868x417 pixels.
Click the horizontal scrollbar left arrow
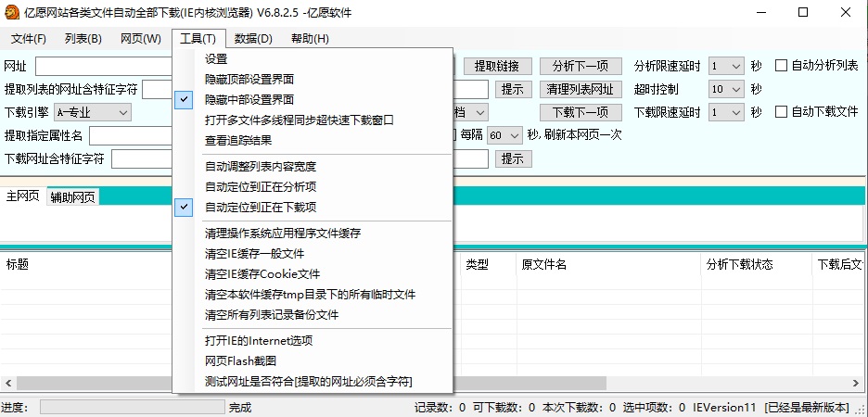click(8, 383)
